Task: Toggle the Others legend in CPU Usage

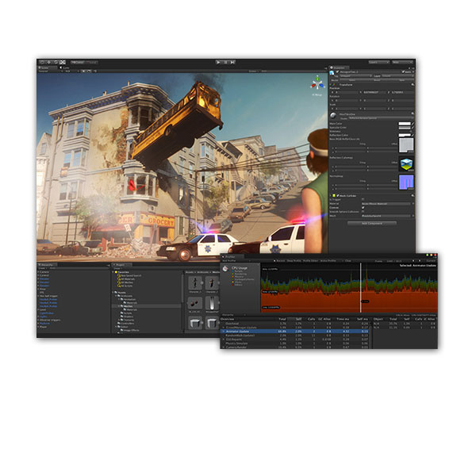Action: (x=238, y=285)
